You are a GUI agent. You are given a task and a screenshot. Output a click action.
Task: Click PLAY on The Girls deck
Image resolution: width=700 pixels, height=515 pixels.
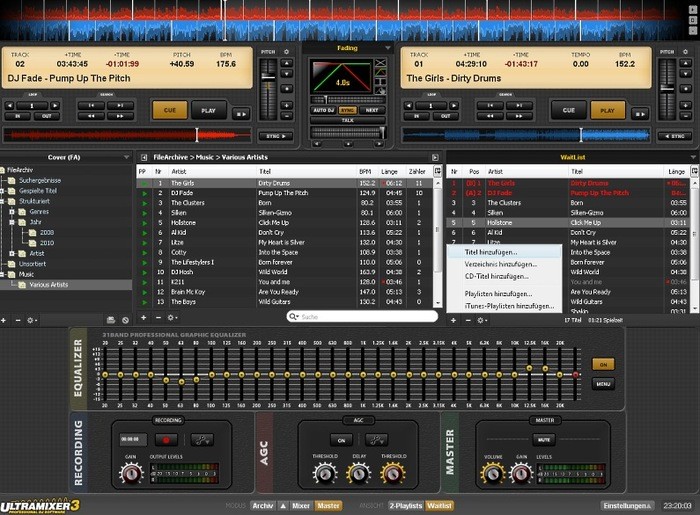(x=607, y=110)
